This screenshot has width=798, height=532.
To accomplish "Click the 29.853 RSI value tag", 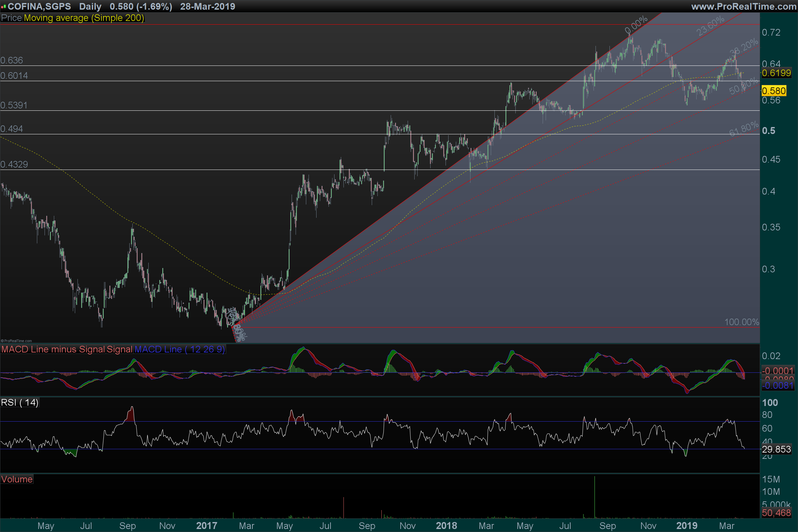I will [776, 449].
